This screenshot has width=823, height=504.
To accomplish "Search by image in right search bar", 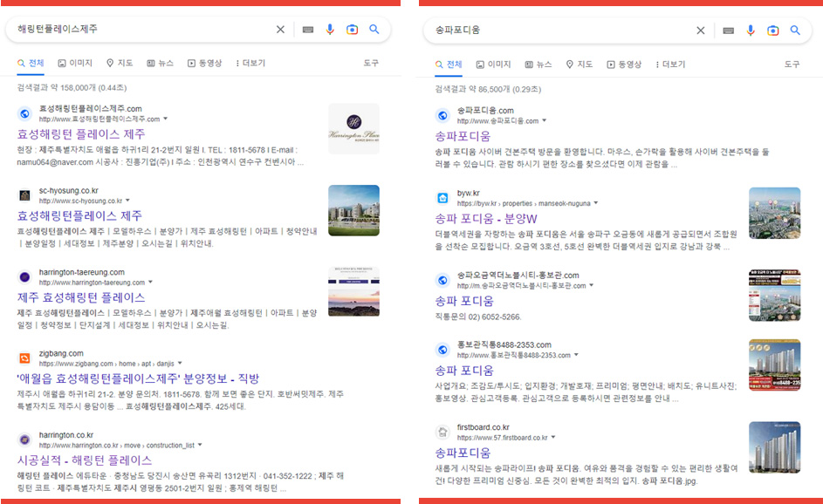I will click(772, 31).
